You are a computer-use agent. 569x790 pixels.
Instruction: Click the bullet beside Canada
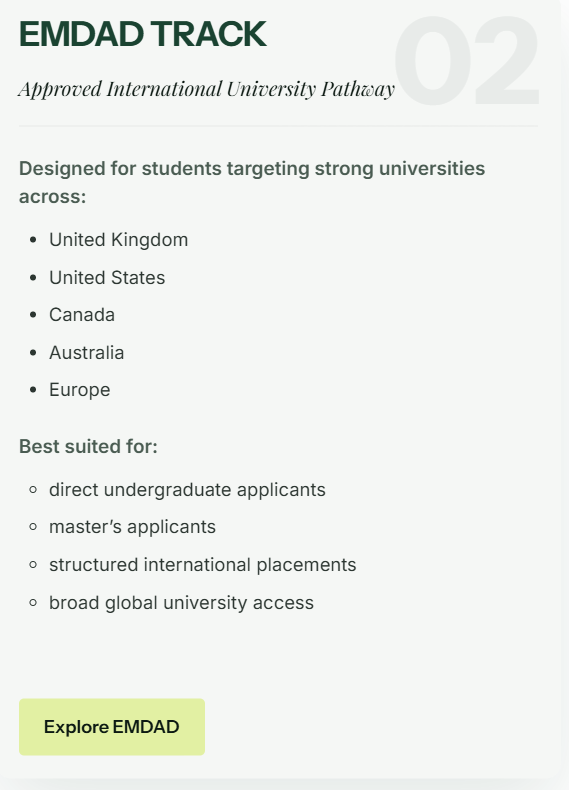pyautogui.click(x=33, y=315)
